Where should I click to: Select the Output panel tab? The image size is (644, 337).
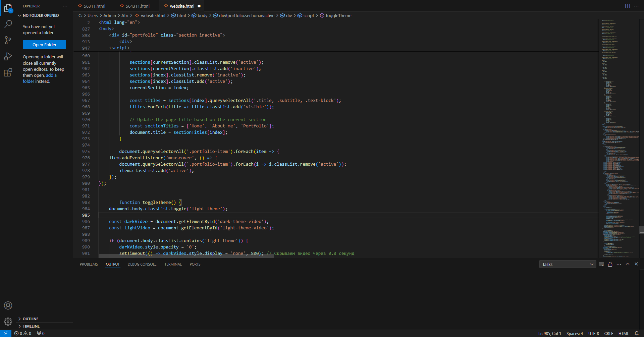point(113,264)
